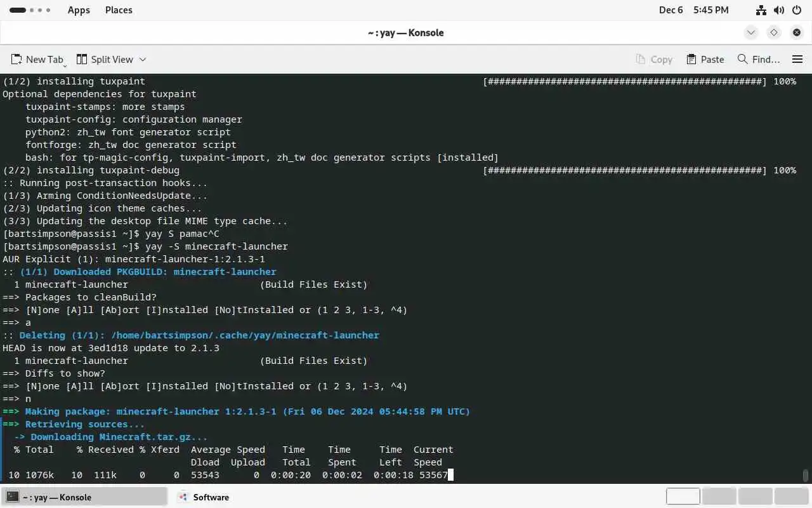Click 'Optional dependencies for tuxpaint' line
Image resolution: width=812 pixels, height=508 pixels.
[x=100, y=94]
